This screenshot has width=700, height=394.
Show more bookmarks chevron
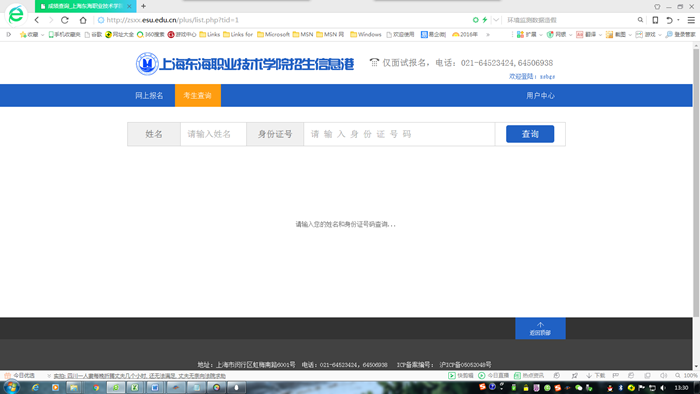click(488, 34)
